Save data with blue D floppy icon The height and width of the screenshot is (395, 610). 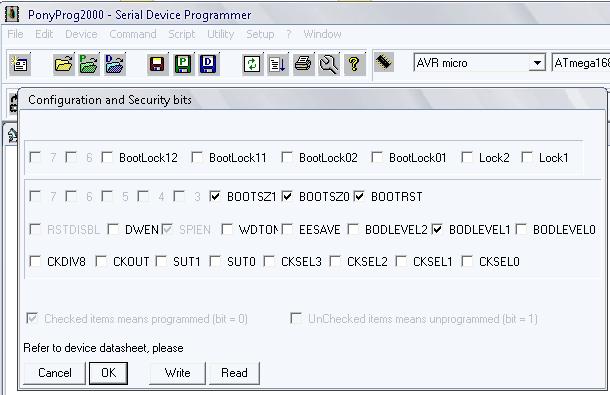pyautogui.click(x=208, y=64)
